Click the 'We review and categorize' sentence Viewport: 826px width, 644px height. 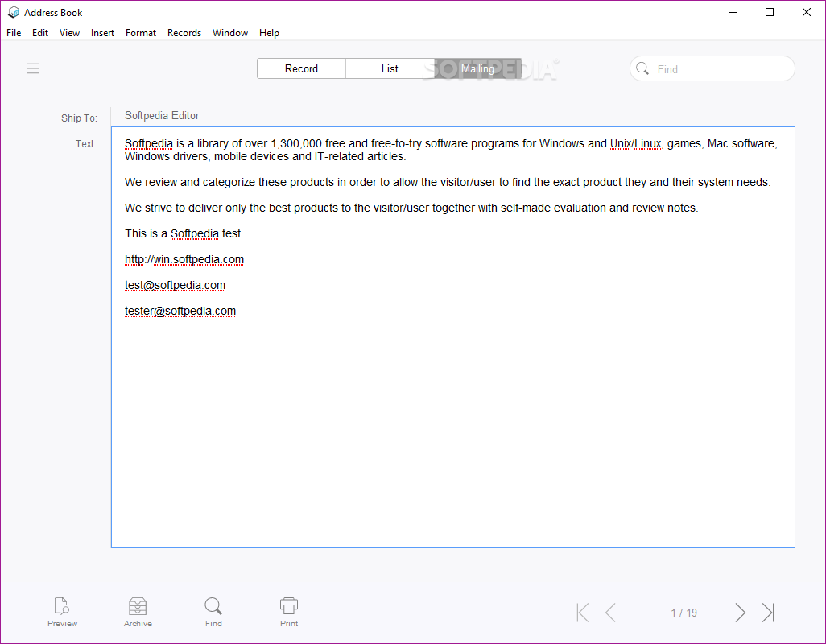448,182
